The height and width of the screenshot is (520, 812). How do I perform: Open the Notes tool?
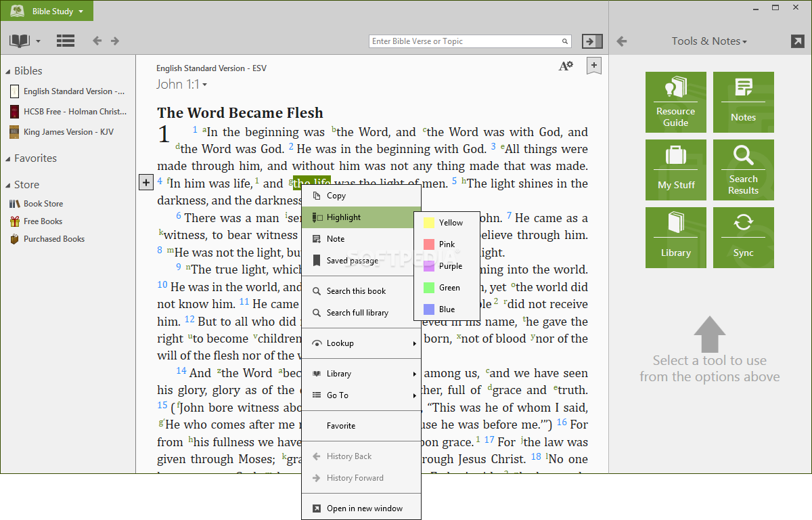[x=743, y=102]
